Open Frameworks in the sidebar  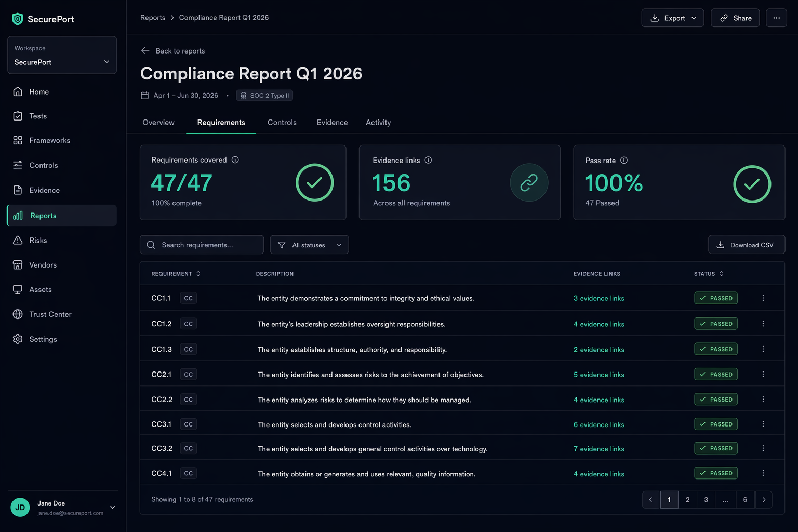pos(62,141)
